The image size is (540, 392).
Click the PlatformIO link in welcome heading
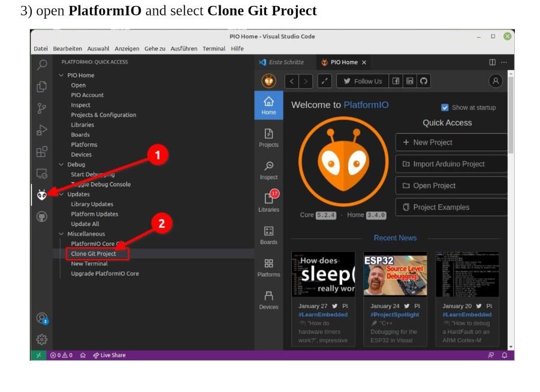[366, 105]
